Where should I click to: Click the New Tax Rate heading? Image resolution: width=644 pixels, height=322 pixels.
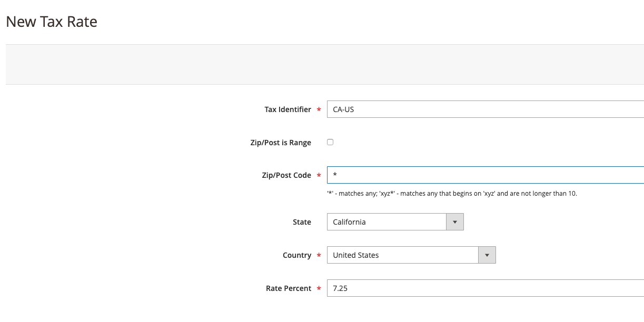[x=52, y=22]
